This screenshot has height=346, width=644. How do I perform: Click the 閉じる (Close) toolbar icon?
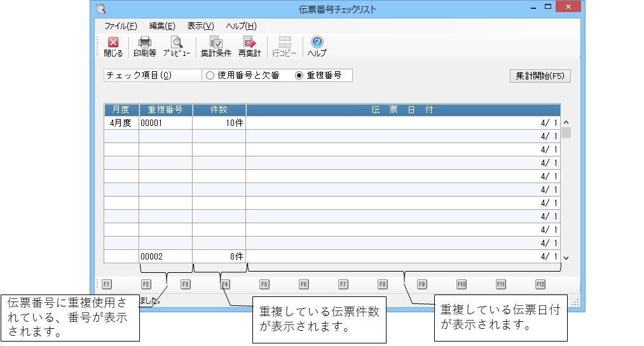pyautogui.click(x=113, y=47)
